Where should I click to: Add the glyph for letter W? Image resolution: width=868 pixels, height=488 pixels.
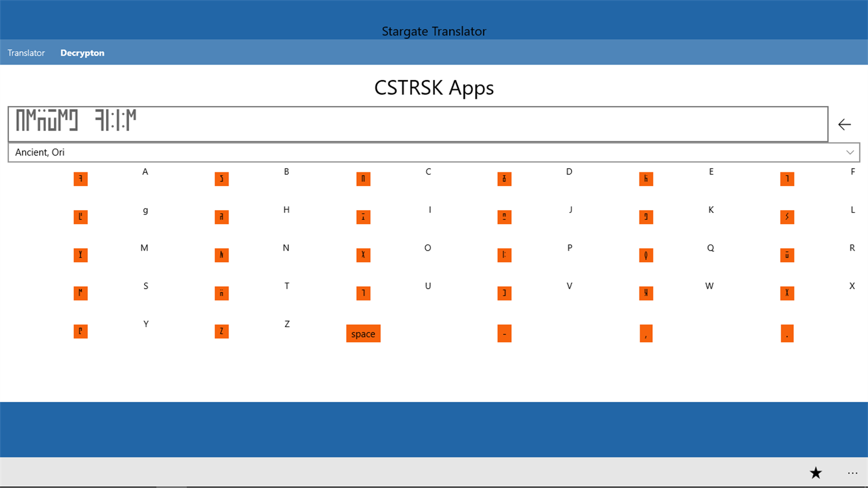coord(646,293)
